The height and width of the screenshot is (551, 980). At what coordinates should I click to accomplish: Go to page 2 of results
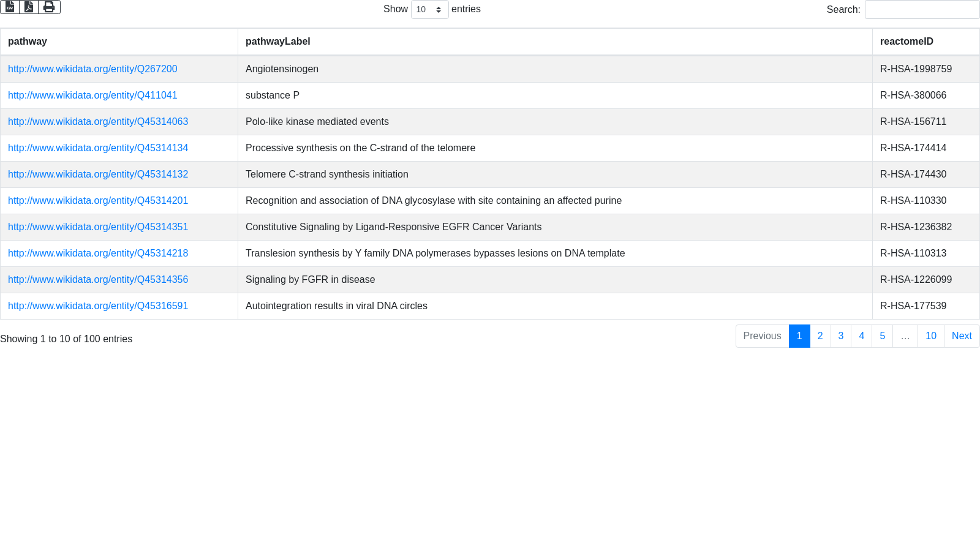820,336
